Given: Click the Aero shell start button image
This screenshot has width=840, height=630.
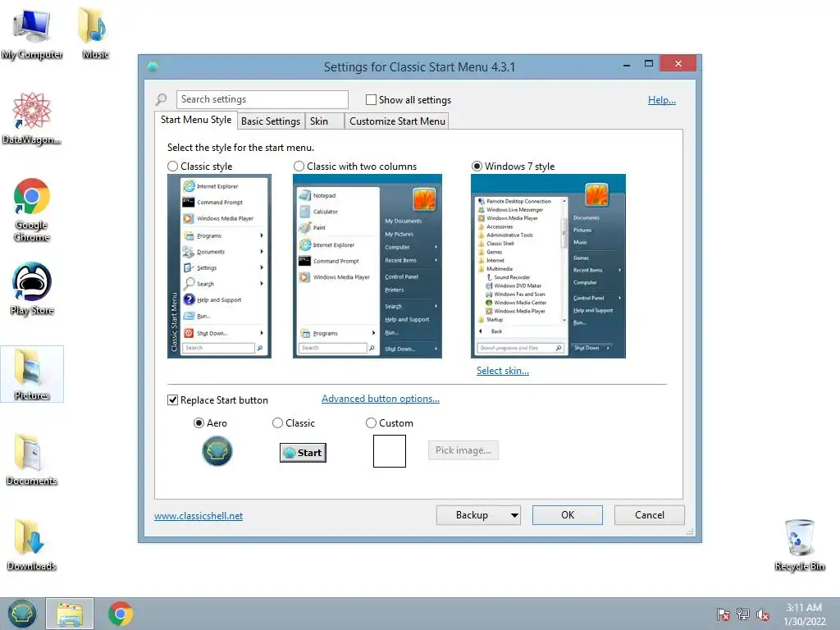Looking at the screenshot, I should (x=217, y=451).
